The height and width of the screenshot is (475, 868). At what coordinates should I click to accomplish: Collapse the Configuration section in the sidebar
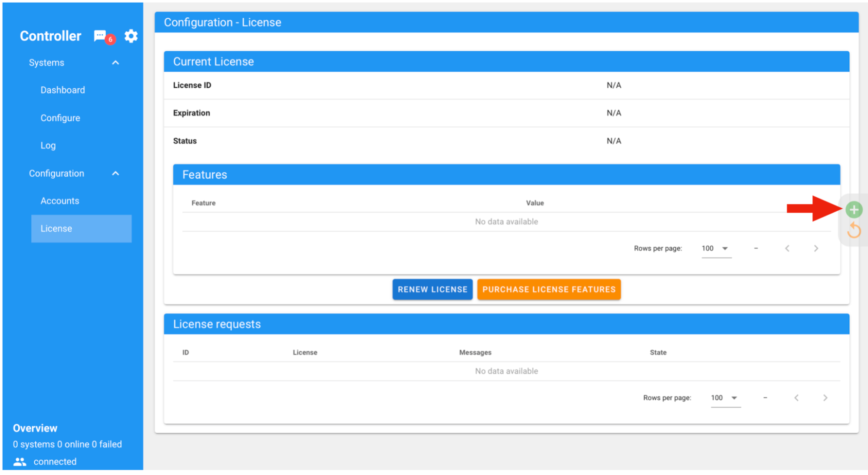[115, 173]
